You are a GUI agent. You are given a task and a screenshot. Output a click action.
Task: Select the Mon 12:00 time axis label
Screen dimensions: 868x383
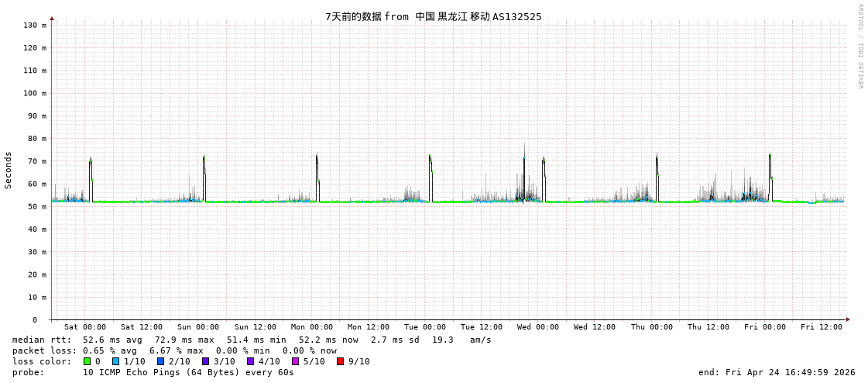(369, 327)
